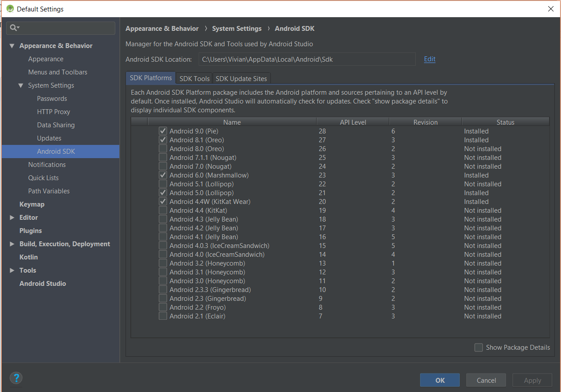The height and width of the screenshot is (392, 561).
Task: Click the Android Studio icon in title bar
Action: (x=10, y=9)
